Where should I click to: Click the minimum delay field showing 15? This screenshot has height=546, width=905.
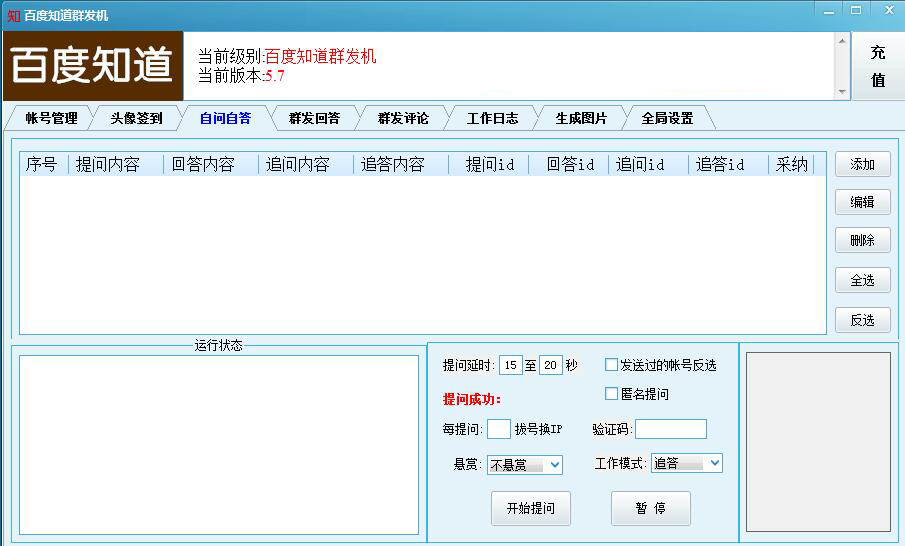(x=510, y=365)
